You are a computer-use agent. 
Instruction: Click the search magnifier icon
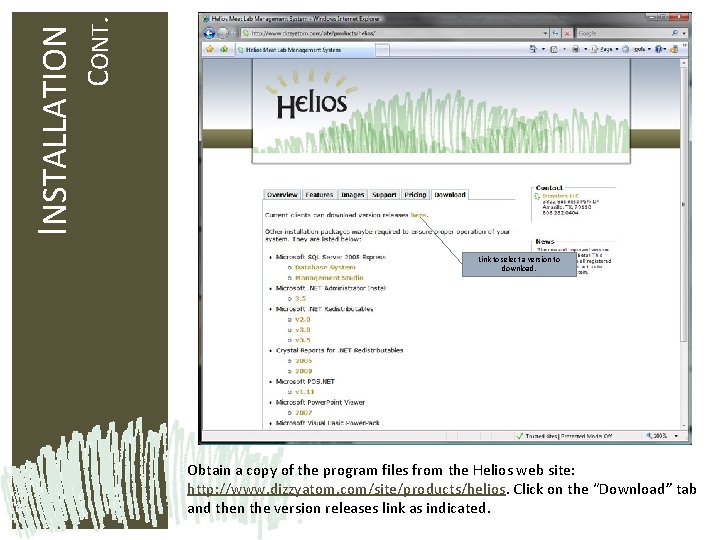[x=675, y=33]
